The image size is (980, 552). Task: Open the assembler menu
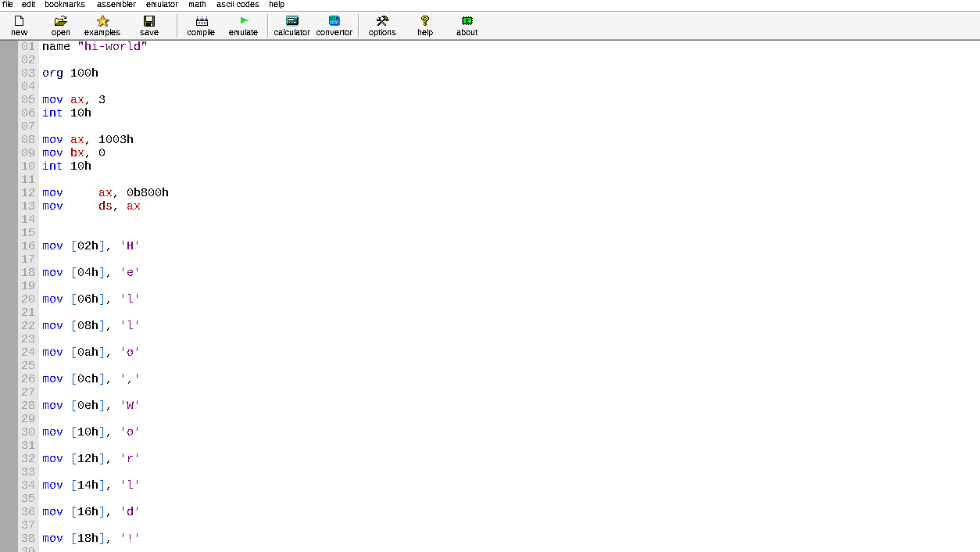click(116, 5)
